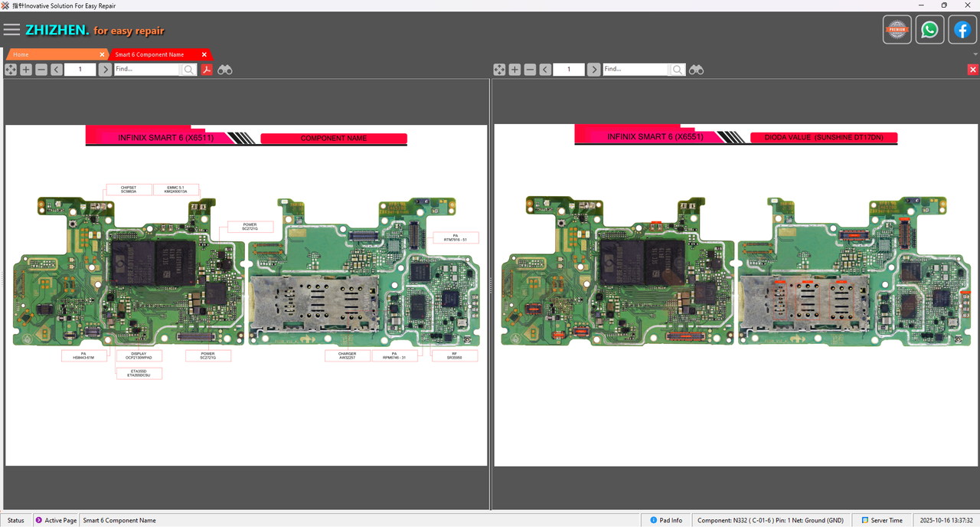
Task: Focus the left viewer page number field
Action: point(80,70)
